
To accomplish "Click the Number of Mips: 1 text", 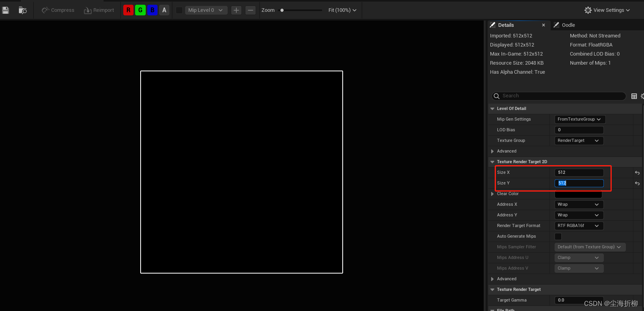I will [590, 63].
